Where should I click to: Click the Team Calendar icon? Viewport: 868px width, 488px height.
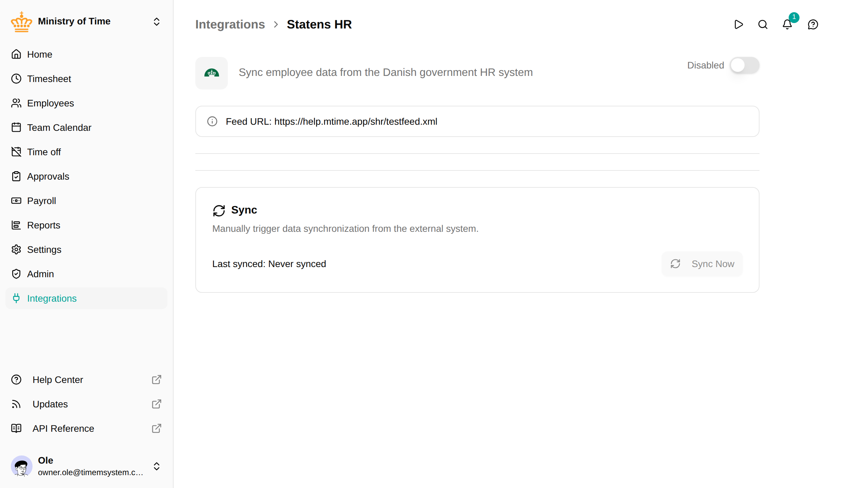click(x=16, y=127)
